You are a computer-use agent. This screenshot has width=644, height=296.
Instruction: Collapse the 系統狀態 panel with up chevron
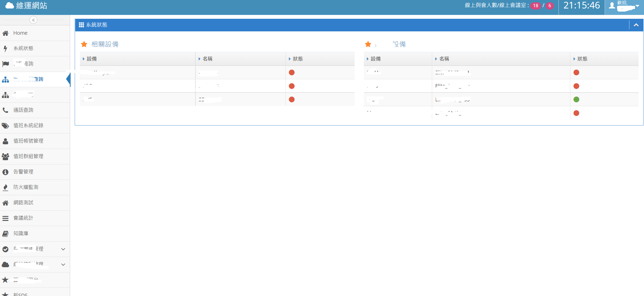click(636, 25)
